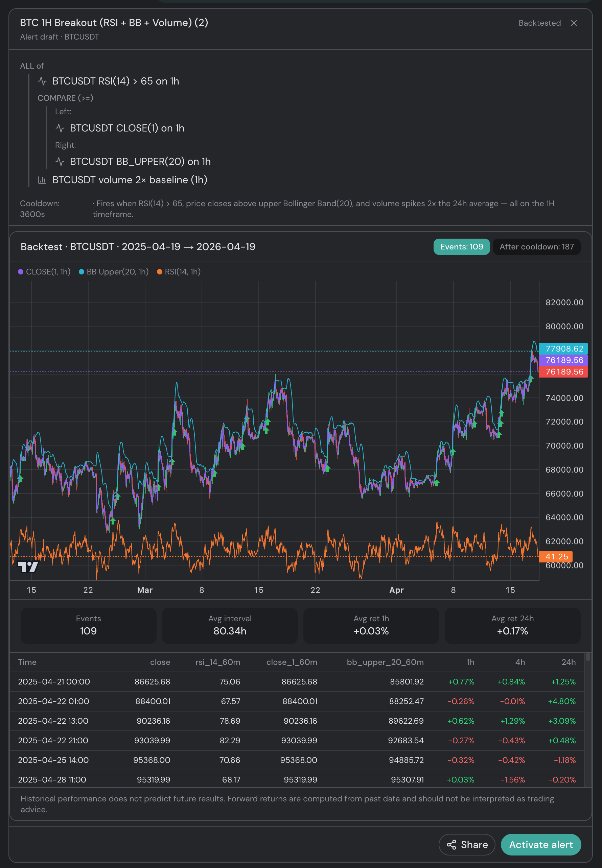Click the red 76189.56 price label
The image size is (602, 868).
click(563, 372)
